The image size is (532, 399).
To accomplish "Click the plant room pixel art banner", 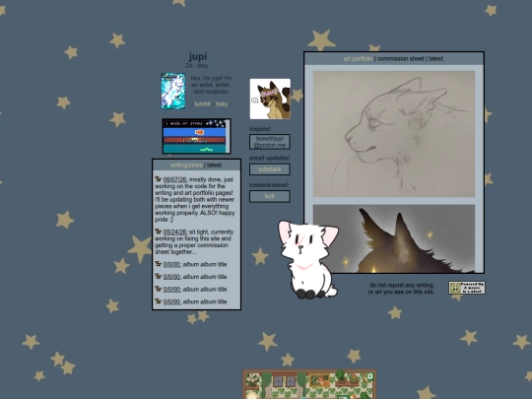I will click(309, 384).
